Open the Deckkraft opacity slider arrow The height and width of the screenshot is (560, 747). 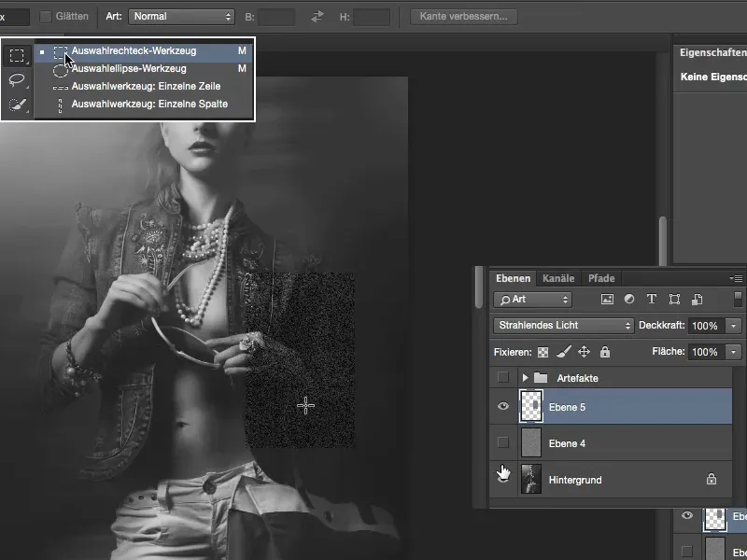pos(733,326)
